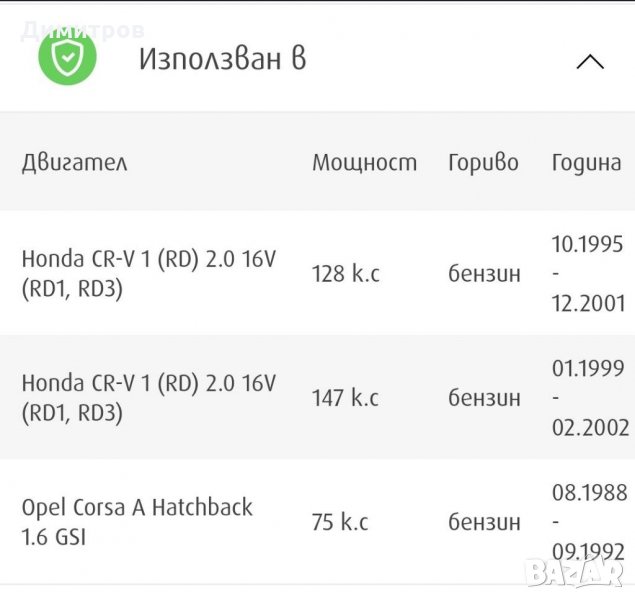Click the Димитров watermark text
This screenshot has width=635, height=600.
83,30
